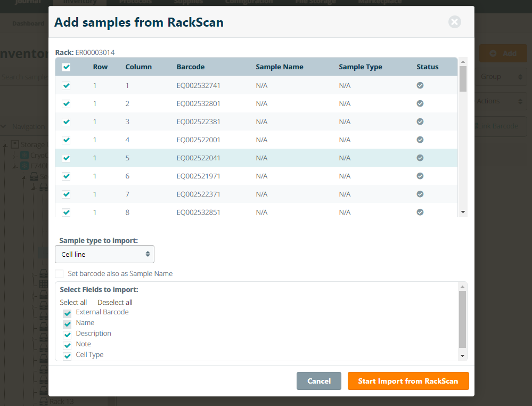Select Rack 13 in background storage tree
The height and width of the screenshot is (406, 532).
[61, 401]
